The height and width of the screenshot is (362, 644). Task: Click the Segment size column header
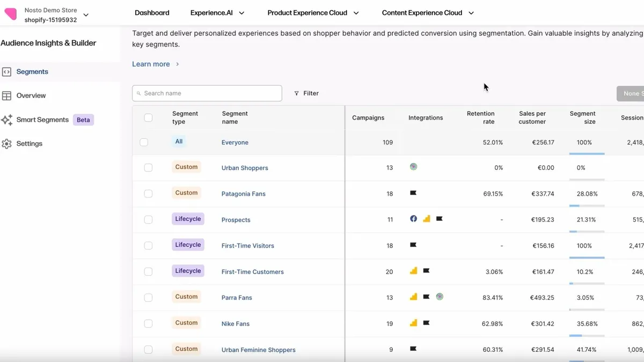583,117
